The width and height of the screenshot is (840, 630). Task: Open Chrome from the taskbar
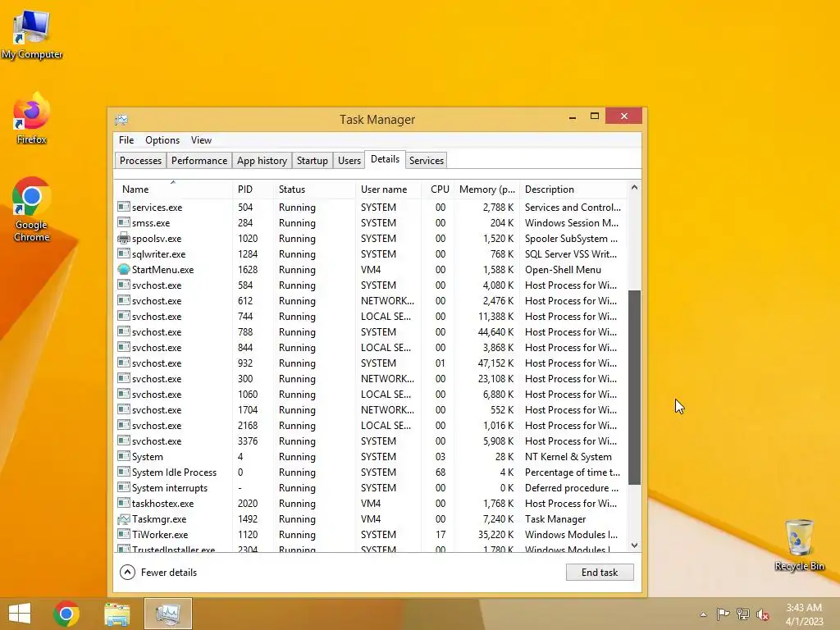click(x=66, y=614)
